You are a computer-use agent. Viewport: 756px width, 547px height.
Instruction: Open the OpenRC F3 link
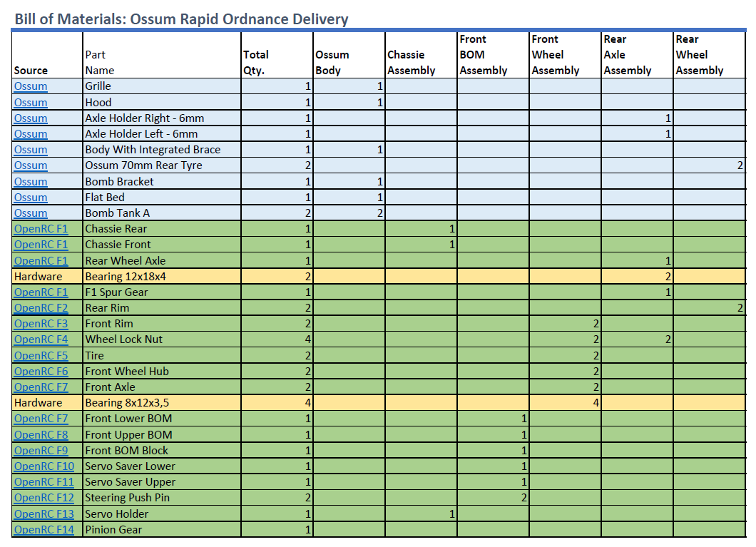41,324
